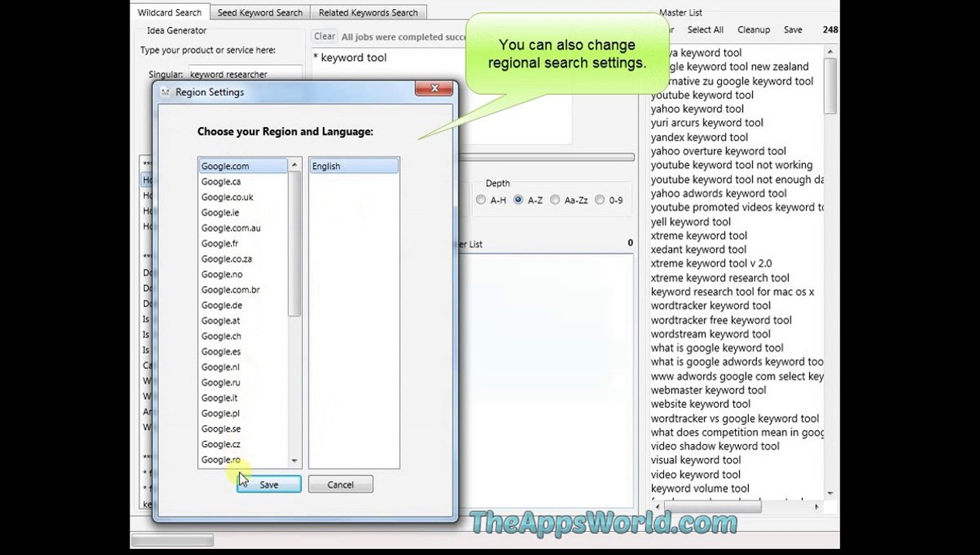
Task: Select English in language list
Action: [x=354, y=166]
